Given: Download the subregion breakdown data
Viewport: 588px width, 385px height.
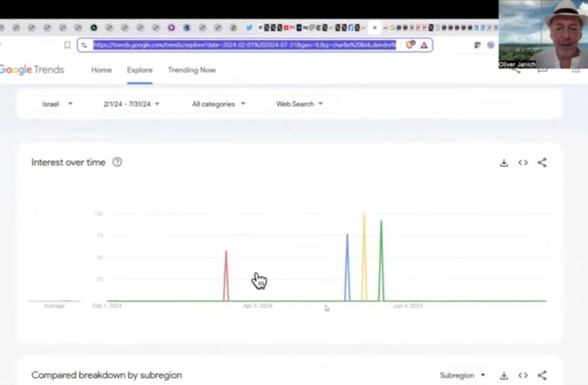Looking at the screenshot, I should (504, 376).
